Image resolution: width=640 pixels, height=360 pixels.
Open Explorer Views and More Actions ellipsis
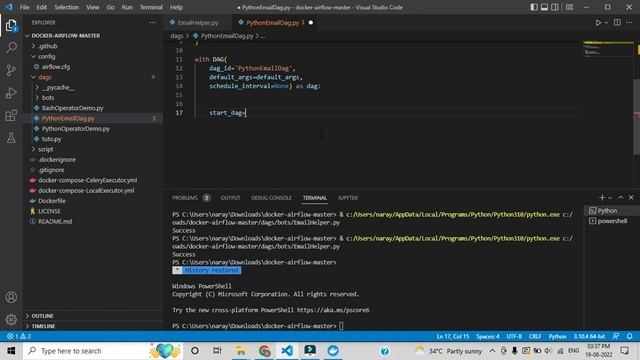coord(152,23)
